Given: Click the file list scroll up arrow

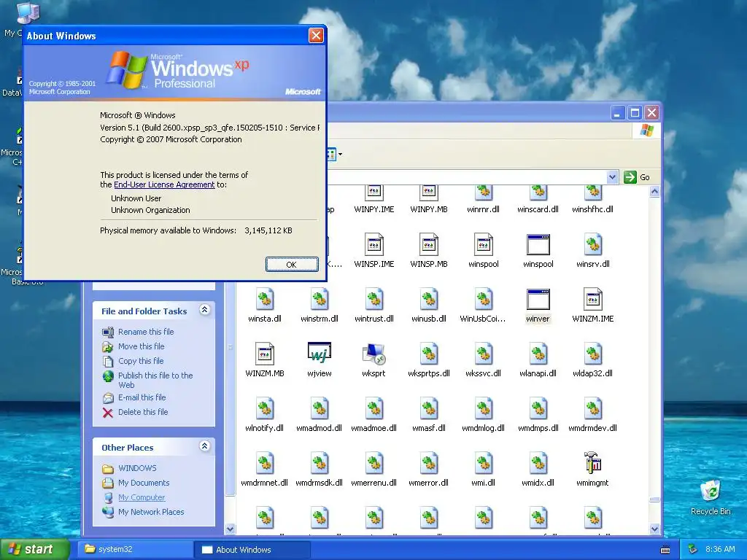Looking at the screenshot, I should [x=654, y=192].
